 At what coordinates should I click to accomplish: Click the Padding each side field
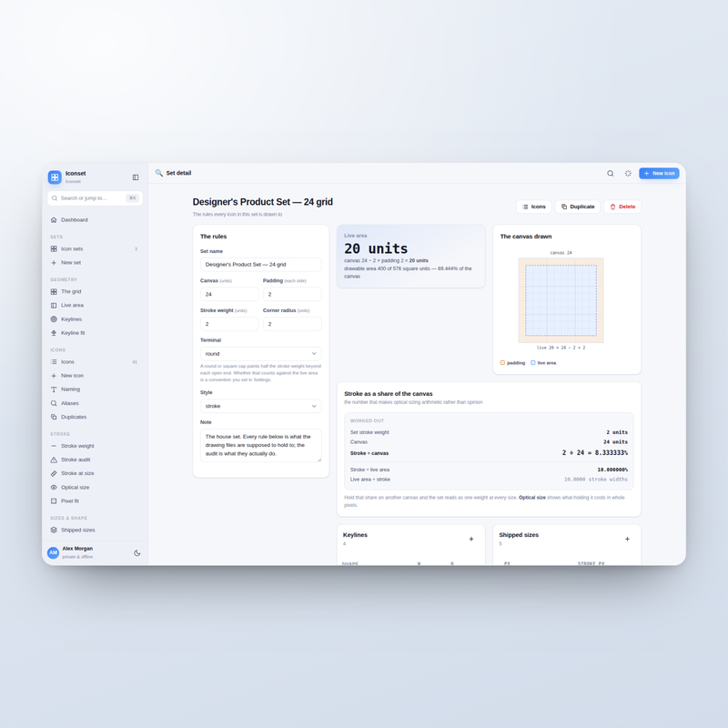tap(292, 294)
